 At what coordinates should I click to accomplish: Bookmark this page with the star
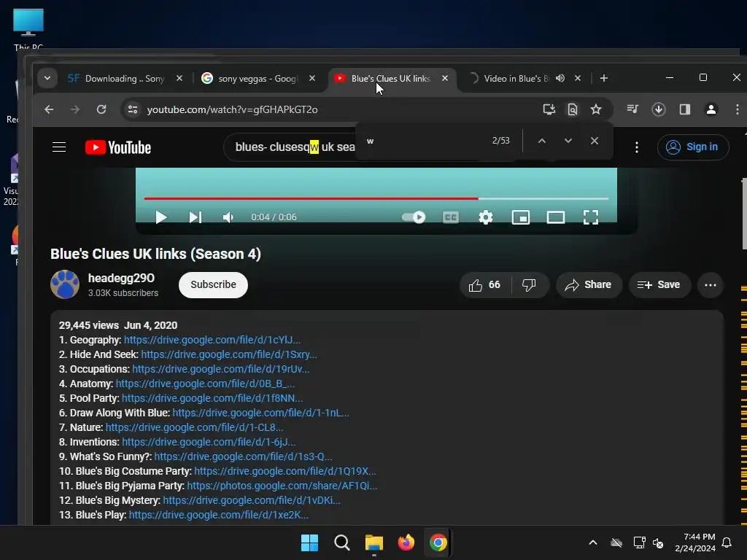tap(595, 109)
